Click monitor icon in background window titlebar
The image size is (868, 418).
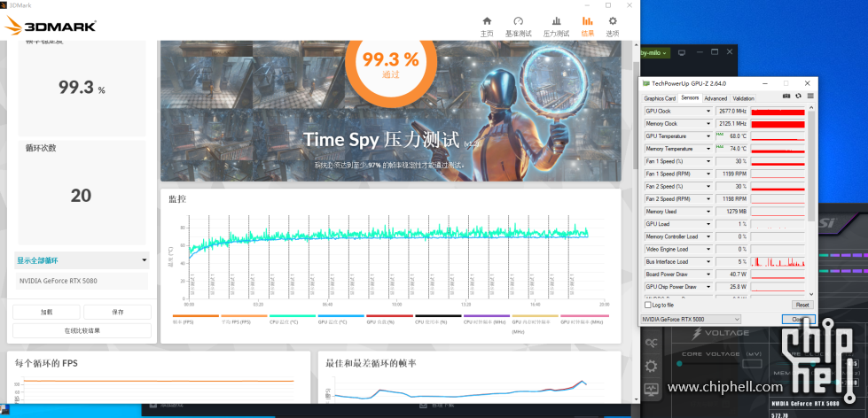[x=682, y=52]
